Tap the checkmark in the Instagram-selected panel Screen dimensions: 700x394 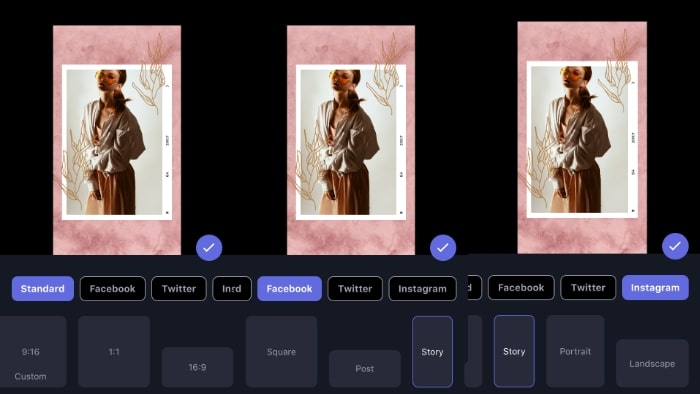(675, 246)
